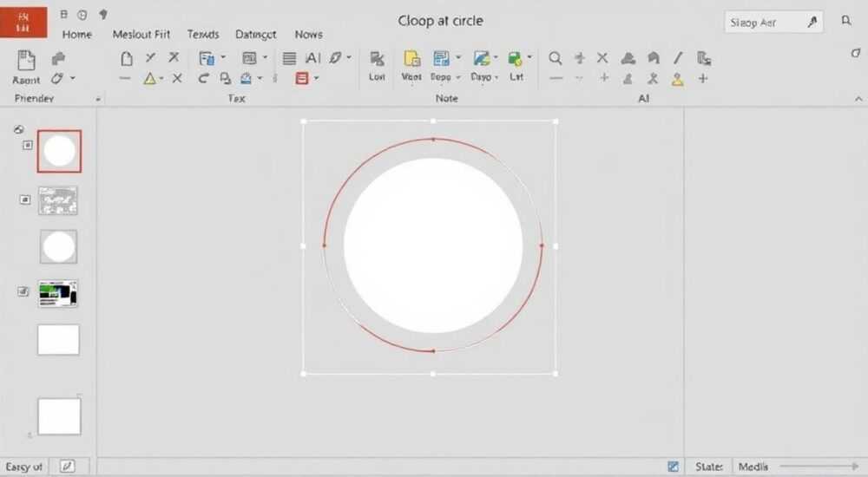Click the white circle shape on slide
The image size is (868, 477).
coord(433,245)
